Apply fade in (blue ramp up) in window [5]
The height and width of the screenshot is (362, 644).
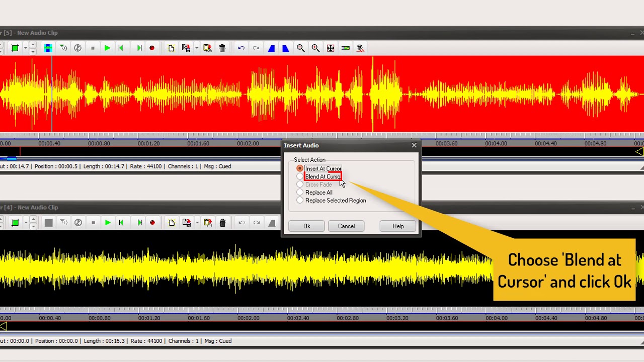point(271,48)
